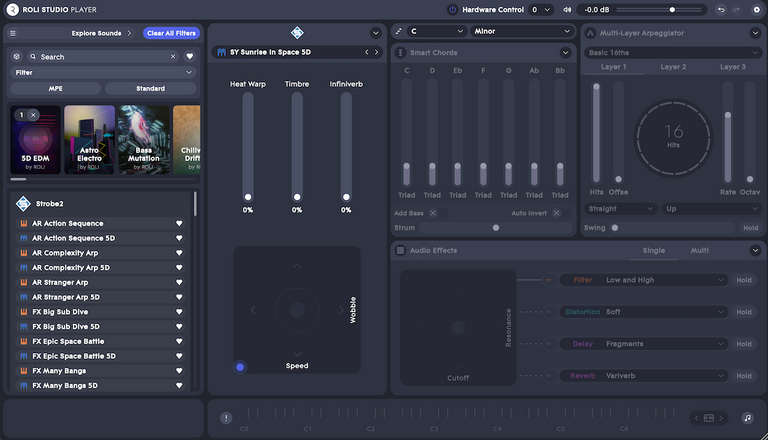Open the Hardware Control number dropdown
768x440 pixels.
pyautogui.click(x=541, y=9)
